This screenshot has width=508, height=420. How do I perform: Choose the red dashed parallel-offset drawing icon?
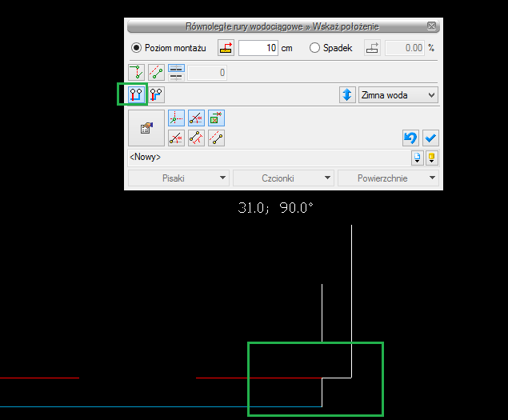(156, 72)
